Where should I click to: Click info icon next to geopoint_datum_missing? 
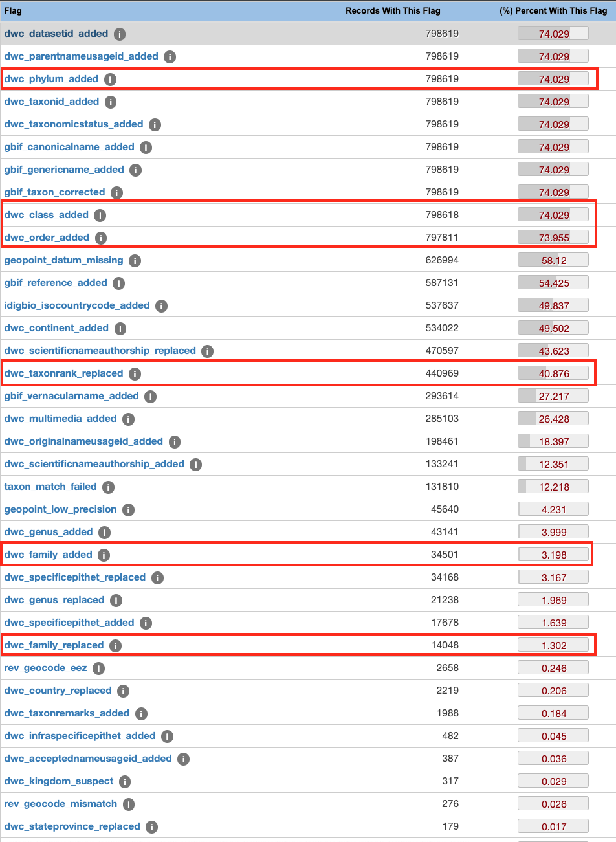pyautogui.click(x=134, y=260)
